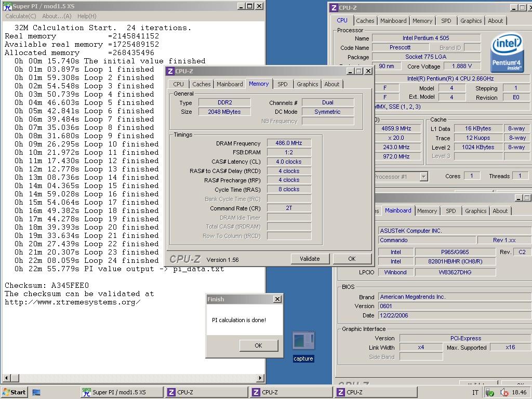Click the Dual channels field
This screenshot has width=532, height=399.
tap(328, 102)
